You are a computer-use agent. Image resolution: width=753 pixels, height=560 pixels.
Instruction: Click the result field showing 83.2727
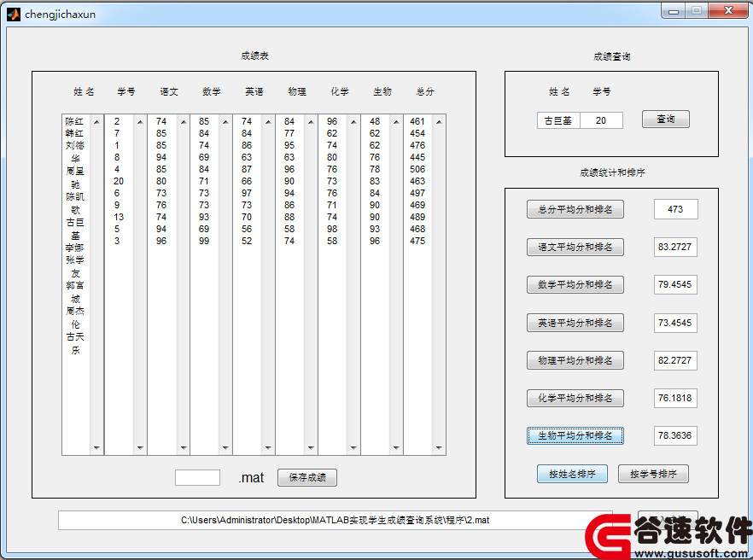point(675,247)
